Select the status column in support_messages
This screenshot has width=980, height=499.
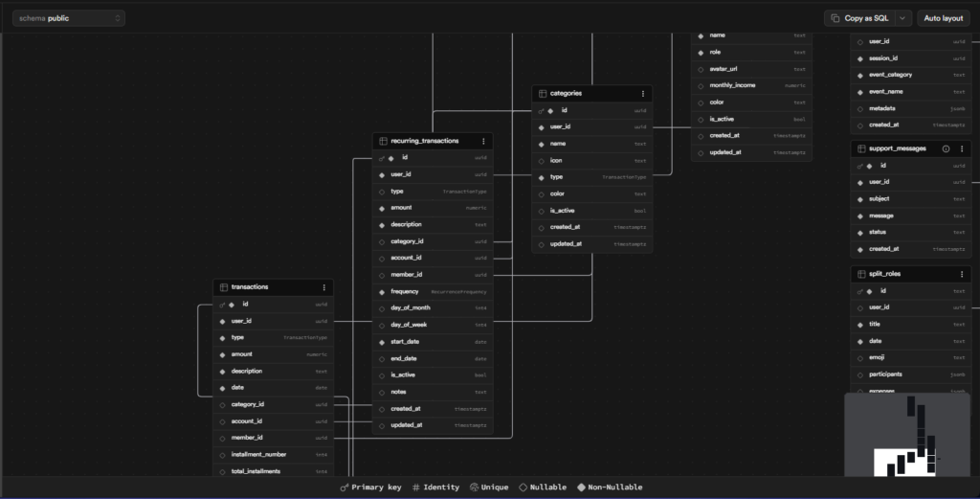pos(912,232)
